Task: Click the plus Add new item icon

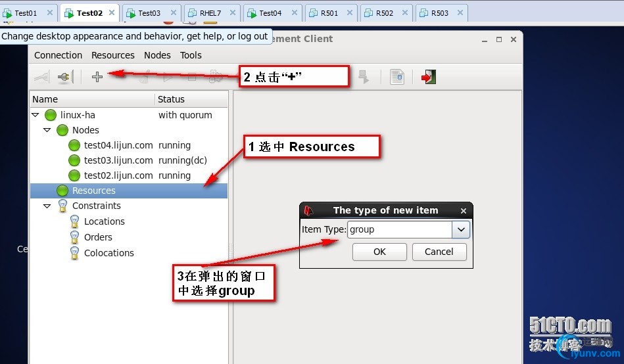Action: tap(97, 76)
